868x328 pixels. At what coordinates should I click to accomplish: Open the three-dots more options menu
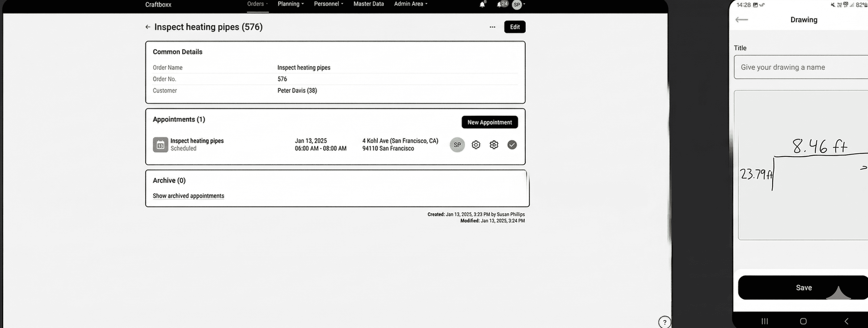tap(492, 27)
